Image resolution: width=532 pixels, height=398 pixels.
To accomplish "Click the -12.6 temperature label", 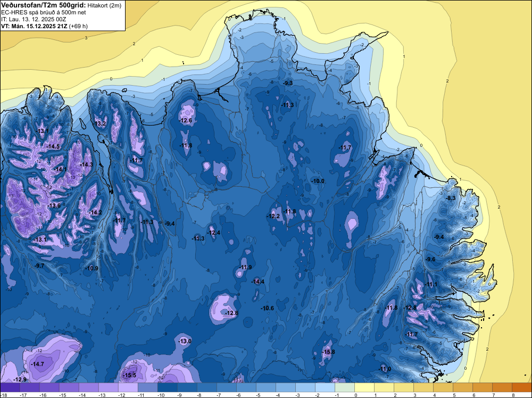I will 185,120.
